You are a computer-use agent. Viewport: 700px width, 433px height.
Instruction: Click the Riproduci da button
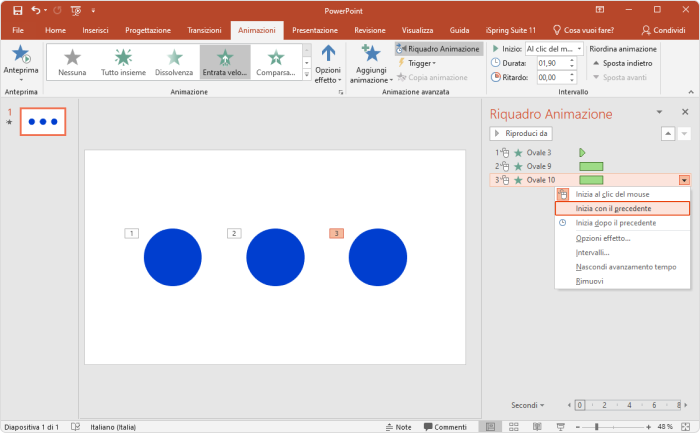pos(521,133)
